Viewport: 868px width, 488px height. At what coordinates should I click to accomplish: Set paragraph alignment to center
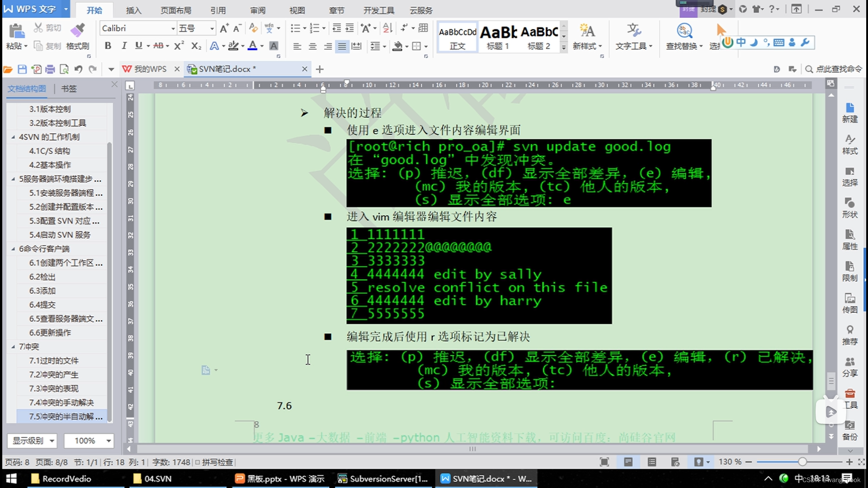[x=312, y=46]
